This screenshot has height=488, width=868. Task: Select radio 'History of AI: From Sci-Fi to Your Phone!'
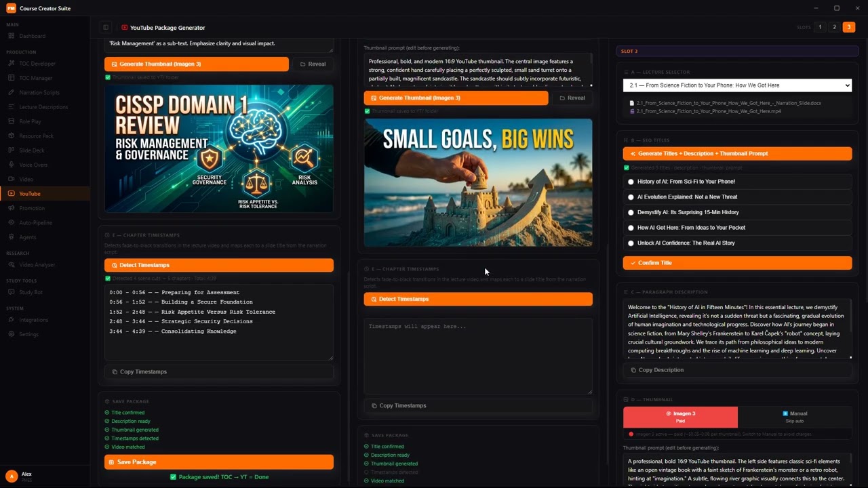[631, 182]
